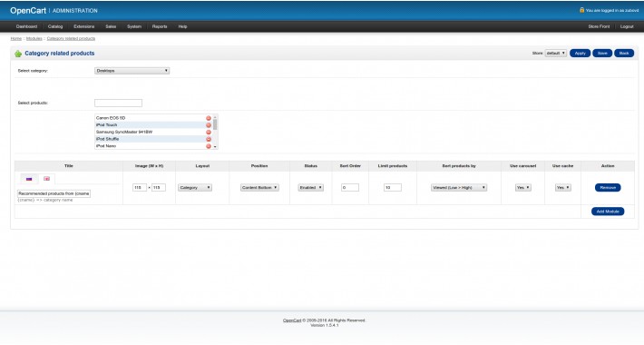
Task: Open the Use carousel dropdown
Action: 522,188
